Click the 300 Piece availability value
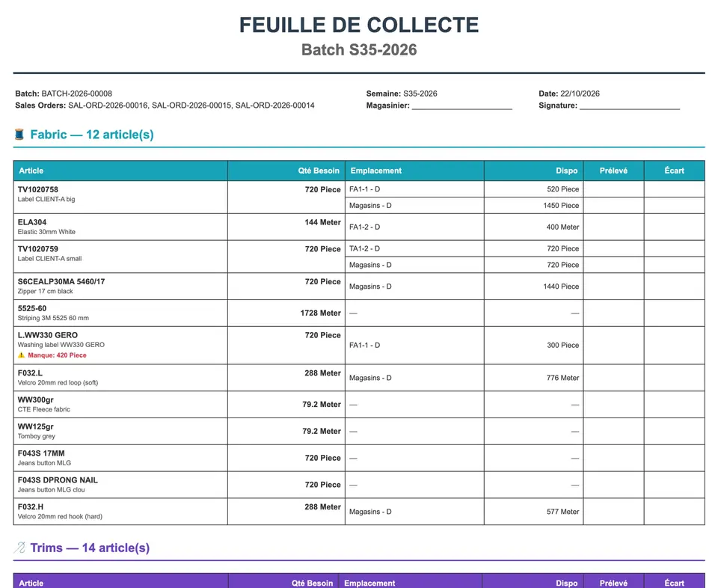 point(562,346)
